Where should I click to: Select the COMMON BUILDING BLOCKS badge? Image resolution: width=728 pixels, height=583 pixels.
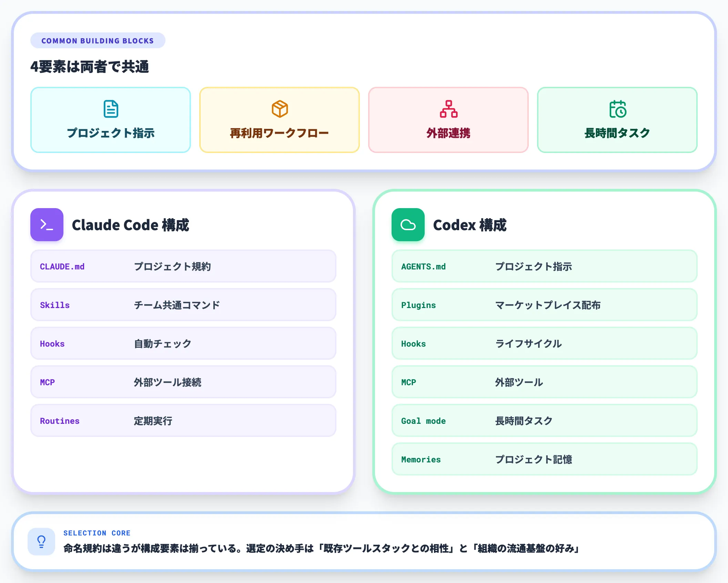click(98, 41)
